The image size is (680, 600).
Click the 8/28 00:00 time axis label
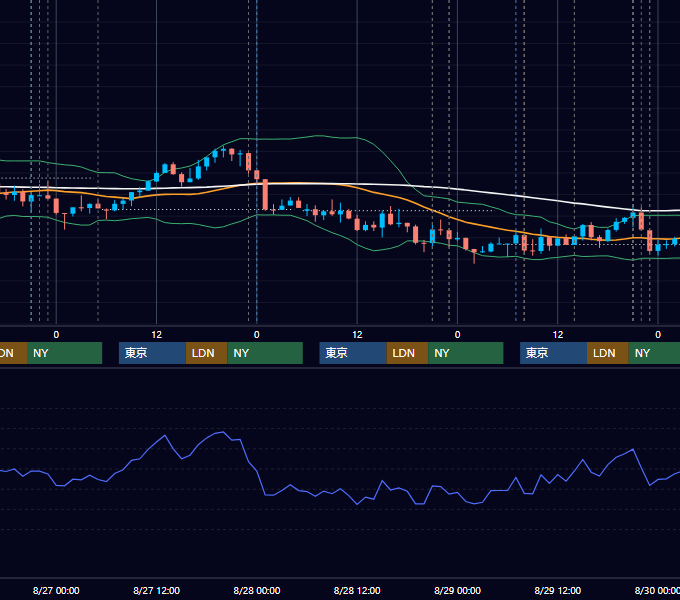(257, 590)
